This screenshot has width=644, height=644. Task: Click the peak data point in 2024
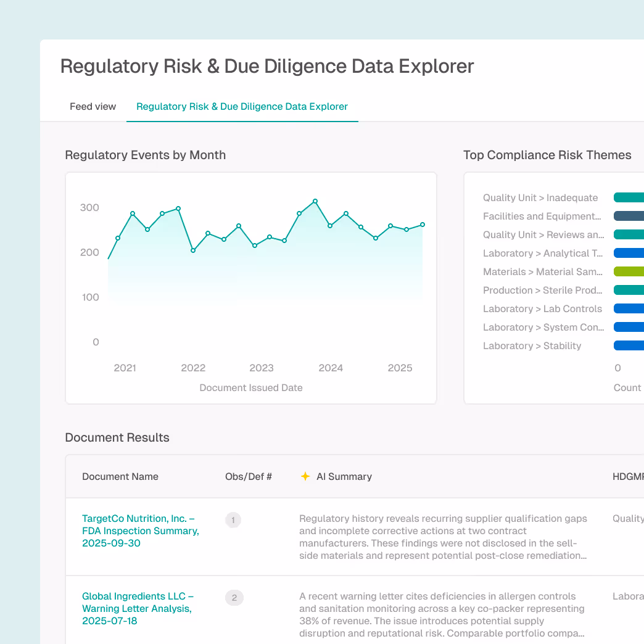pos(316,201)
